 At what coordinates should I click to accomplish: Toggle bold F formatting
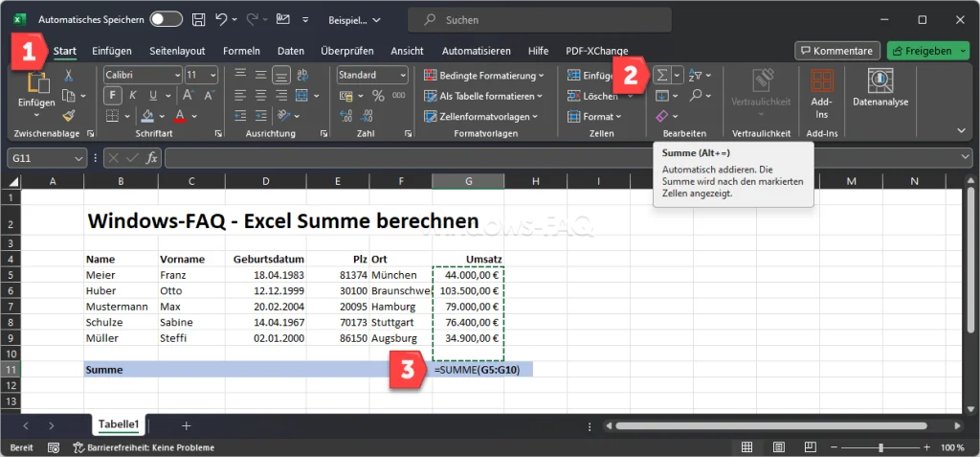113,96
